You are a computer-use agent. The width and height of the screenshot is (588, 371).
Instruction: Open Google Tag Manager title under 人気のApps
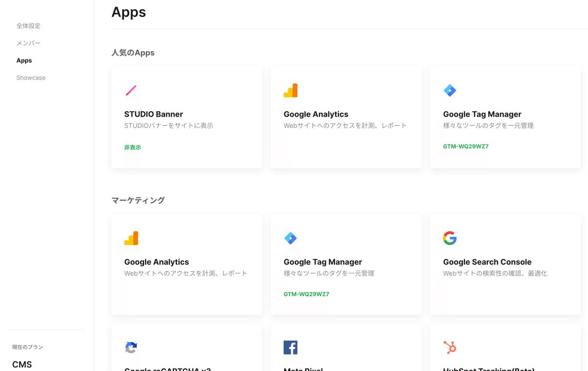click(482, 114)
